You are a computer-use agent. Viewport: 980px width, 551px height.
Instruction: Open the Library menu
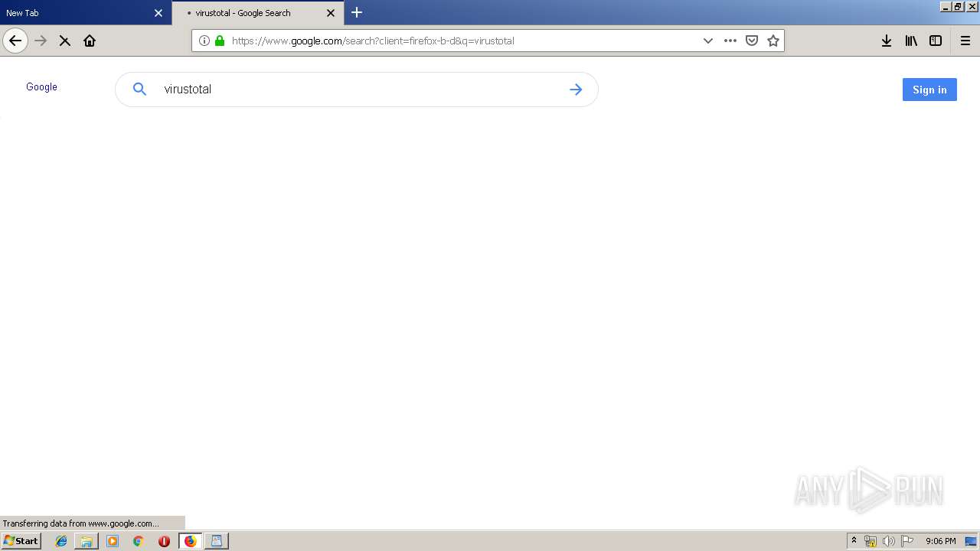[911, 41]
